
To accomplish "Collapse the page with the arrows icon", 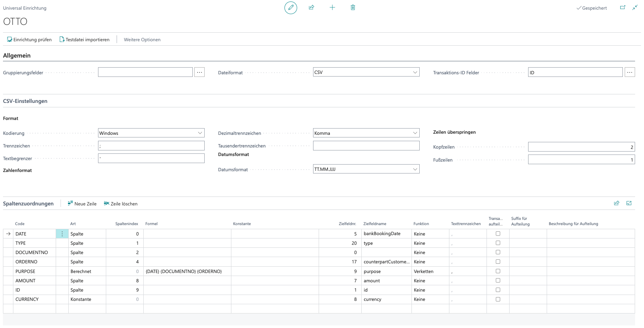I will coord(635,7).
